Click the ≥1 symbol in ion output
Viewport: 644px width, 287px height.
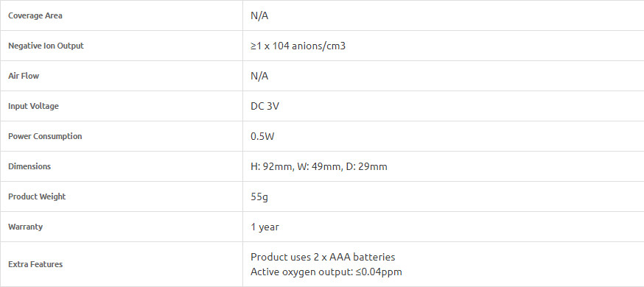click(x=256, y=46)
